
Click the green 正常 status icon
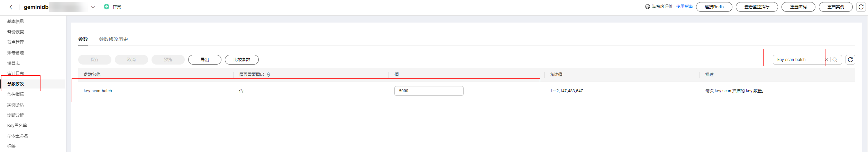[107, 7]
